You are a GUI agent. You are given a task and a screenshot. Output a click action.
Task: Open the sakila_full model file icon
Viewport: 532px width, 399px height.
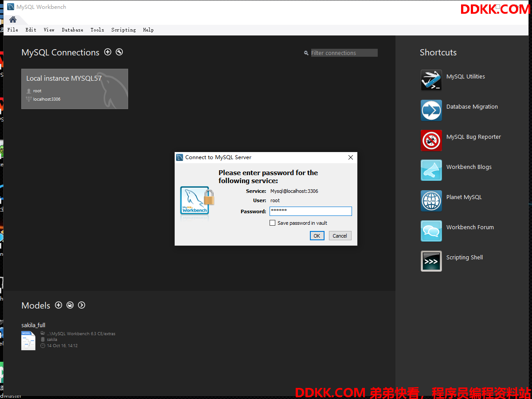coord(28,340)
